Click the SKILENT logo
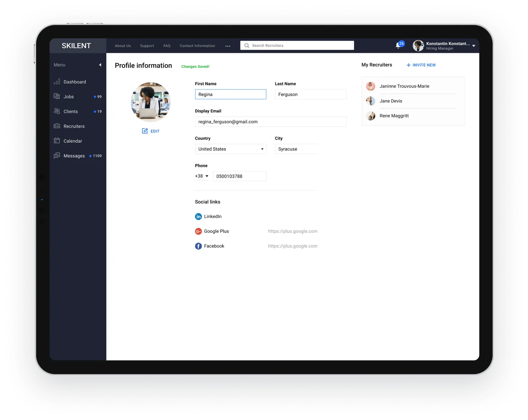528x420 pixels. (x=76, y=46)
